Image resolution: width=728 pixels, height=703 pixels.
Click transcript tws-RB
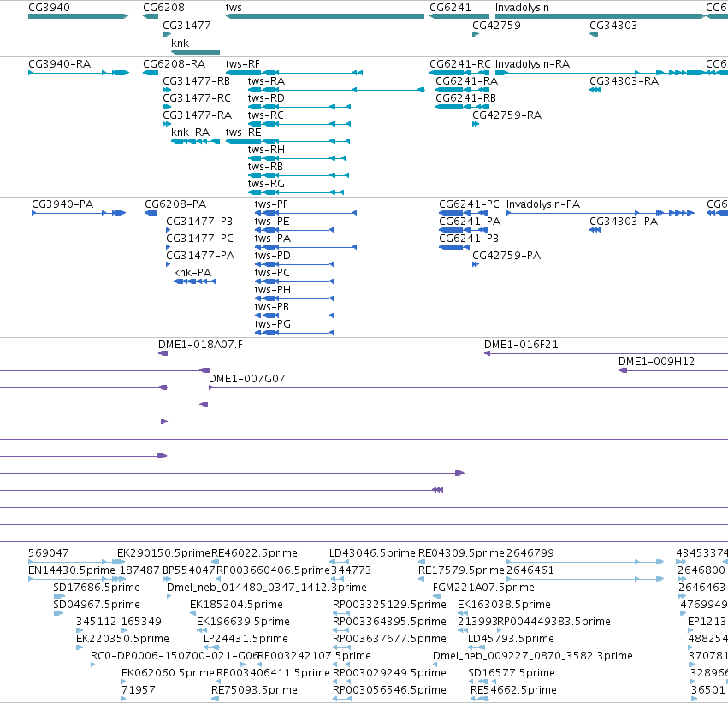[x=265, y=167]
